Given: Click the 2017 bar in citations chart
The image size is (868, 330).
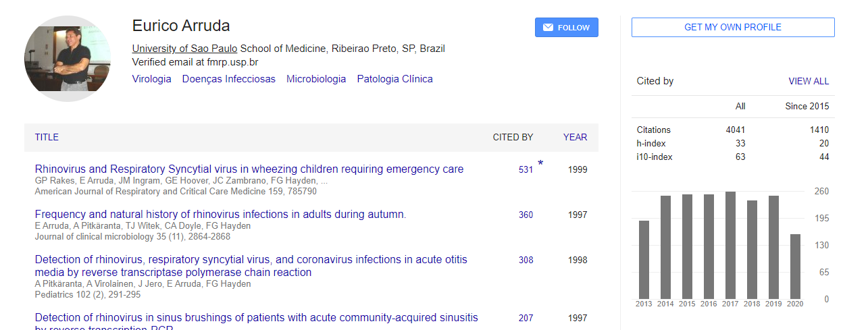Looking at the screenshot, I should coord(730,245).
